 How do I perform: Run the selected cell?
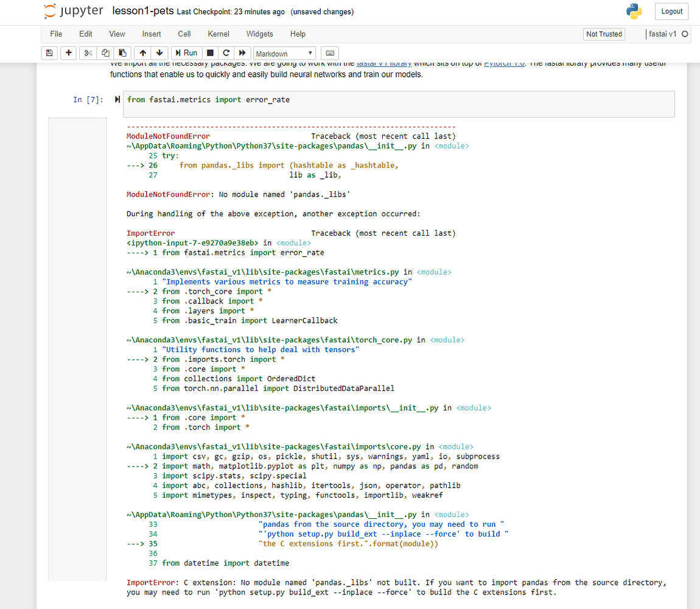(x=186, y=53)
